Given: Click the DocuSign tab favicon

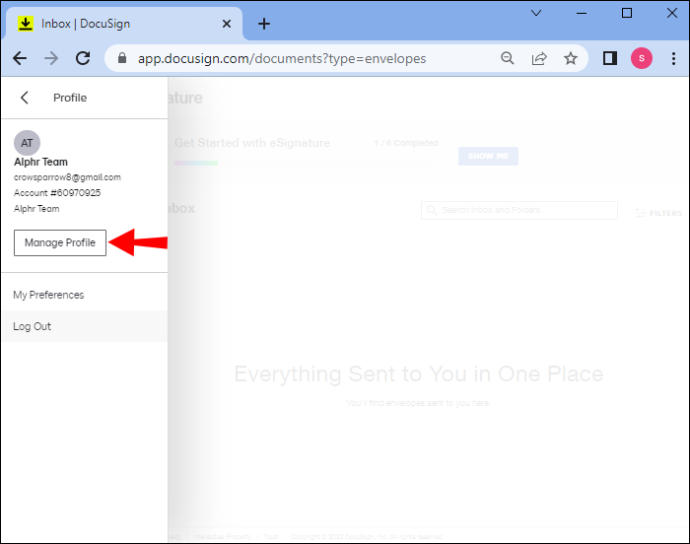Looking at the screenshot, I should tap(26, 24).
